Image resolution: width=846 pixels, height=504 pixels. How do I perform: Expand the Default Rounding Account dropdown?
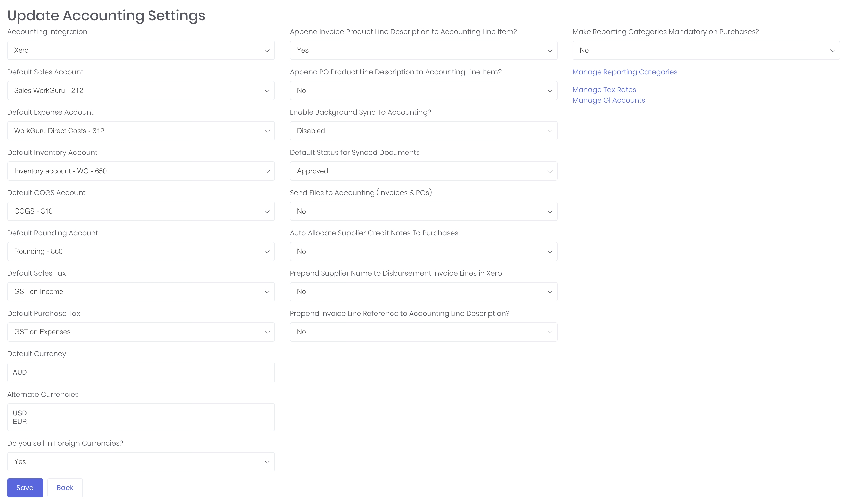pyautogui.click(x=141, y=251)
